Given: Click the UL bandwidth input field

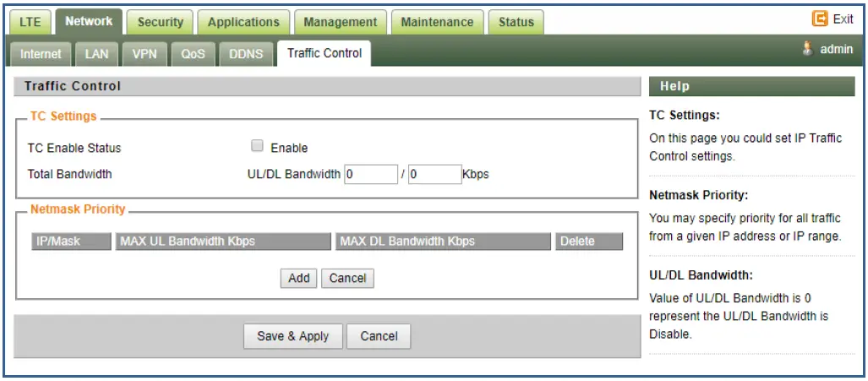Looking at the screenshot, I should [x=371, y=175].
